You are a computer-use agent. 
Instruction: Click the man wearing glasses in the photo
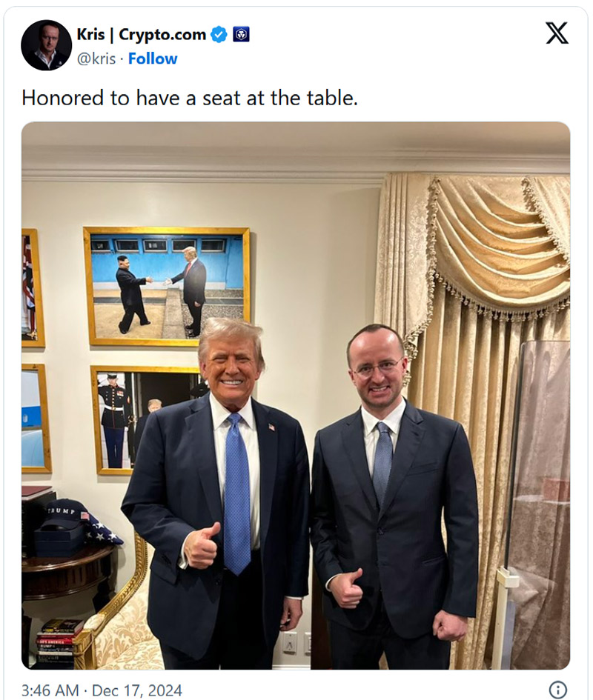tap(394, 496)
